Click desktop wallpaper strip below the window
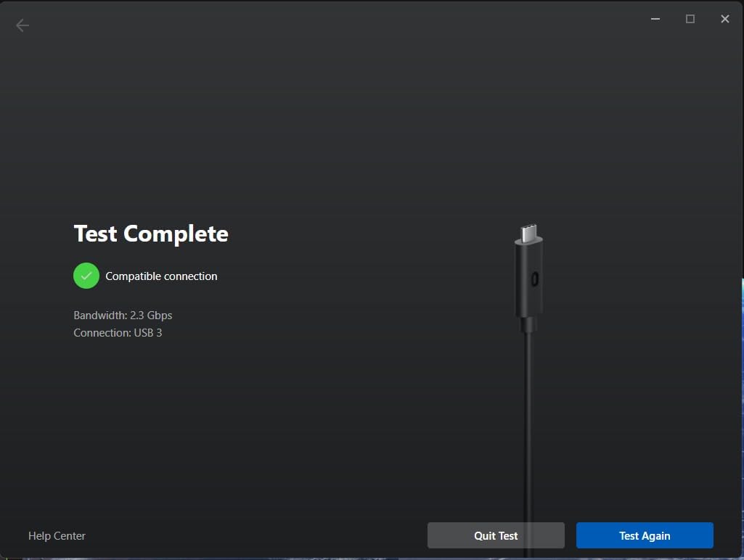Screen dimensions: 744x560 [x=363, y=559]
